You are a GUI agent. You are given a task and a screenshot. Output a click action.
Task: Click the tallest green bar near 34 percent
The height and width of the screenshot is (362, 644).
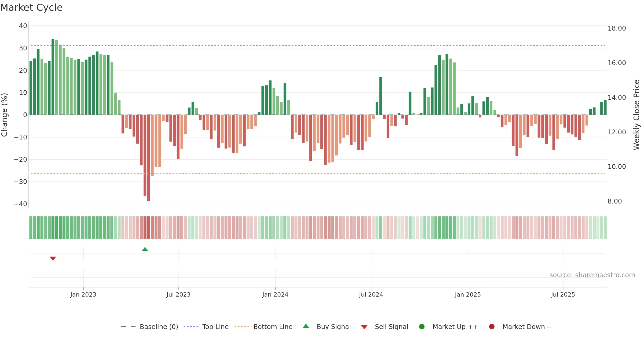click(x=53, y=77)
